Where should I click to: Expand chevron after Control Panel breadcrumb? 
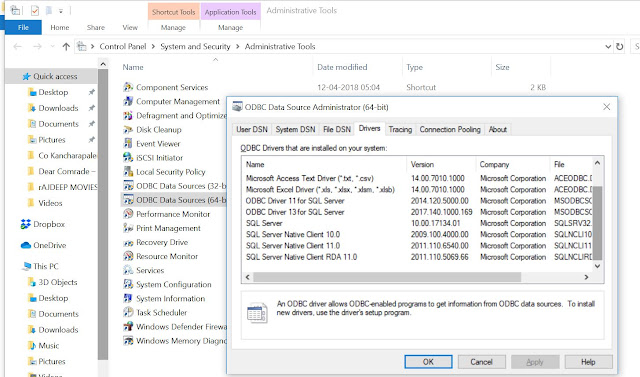(x=153, y=47)
